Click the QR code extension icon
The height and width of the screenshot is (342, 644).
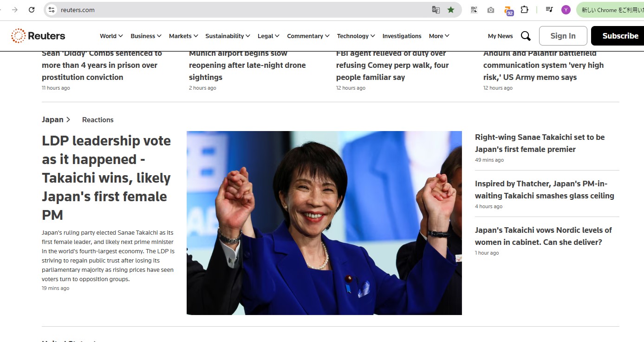(474, 10)
